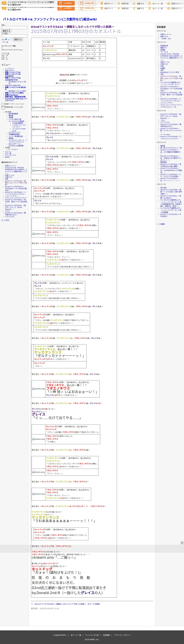Open the WithBOSSリクエスト受付 submenu link
This screenshot has width=184, height=644.
[17, 82]
